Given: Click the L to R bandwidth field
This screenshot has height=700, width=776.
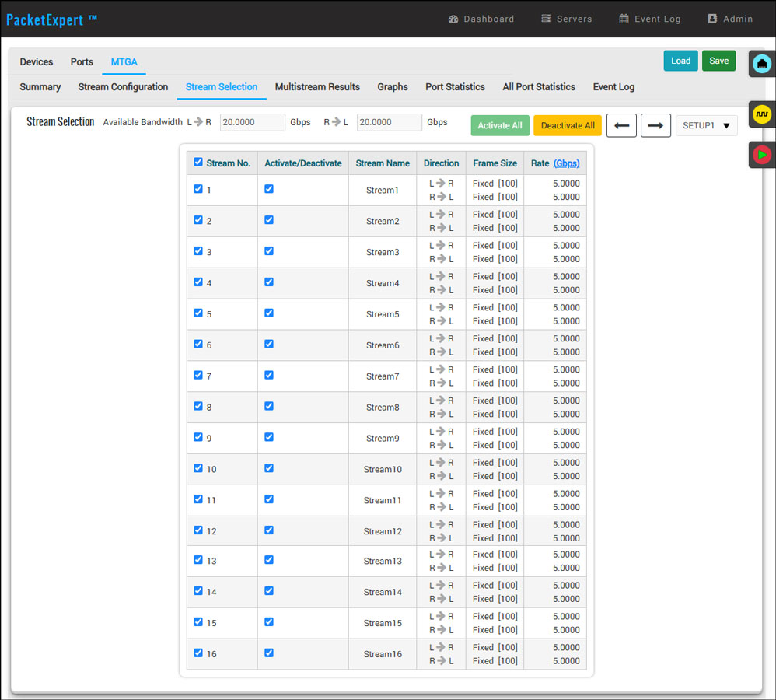Looking at the screenshot, I should point(253,122).
